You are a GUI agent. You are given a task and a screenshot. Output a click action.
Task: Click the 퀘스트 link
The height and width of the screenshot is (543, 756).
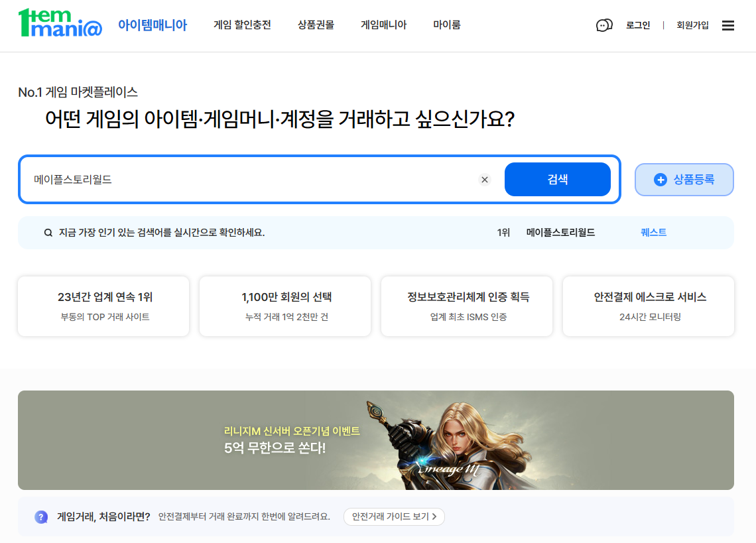[x=653, y=233]
